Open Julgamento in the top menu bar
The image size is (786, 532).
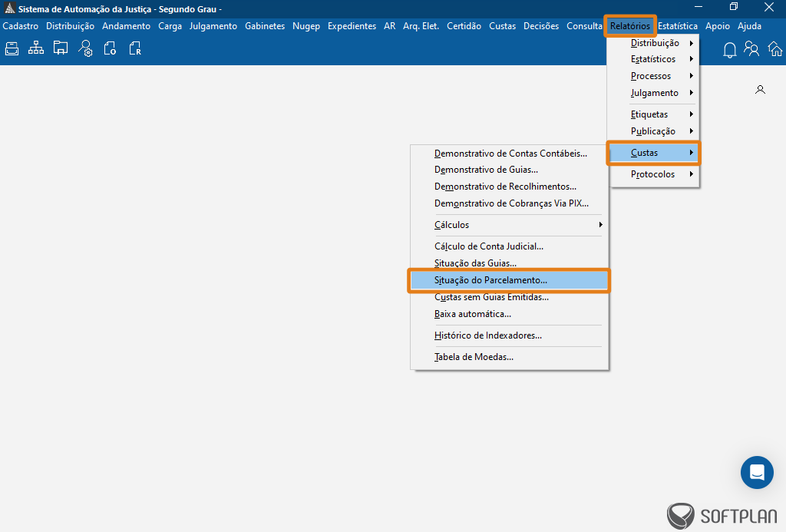tap(213, 26)
